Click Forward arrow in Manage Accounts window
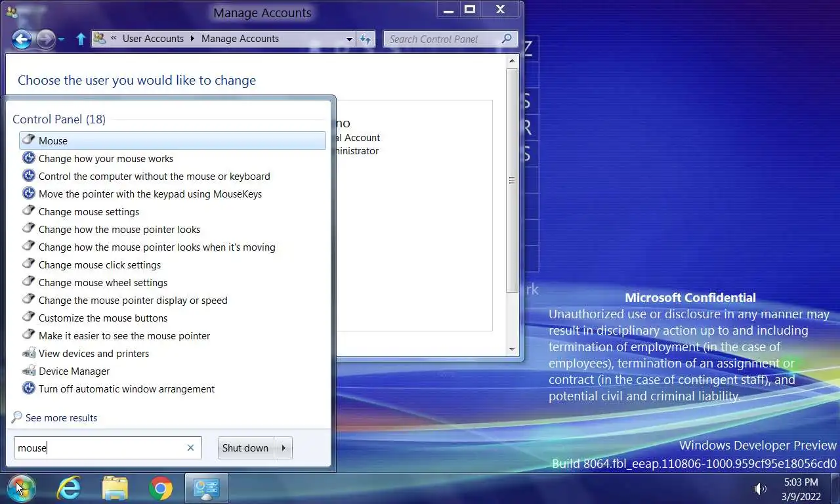Screen dimensions: 840x504 click(45, 39)
